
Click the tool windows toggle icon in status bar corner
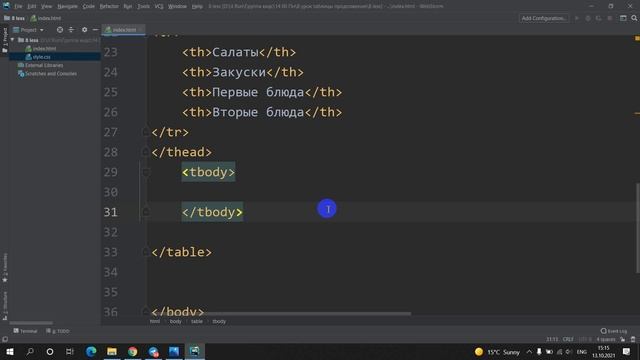pos(5,339)
